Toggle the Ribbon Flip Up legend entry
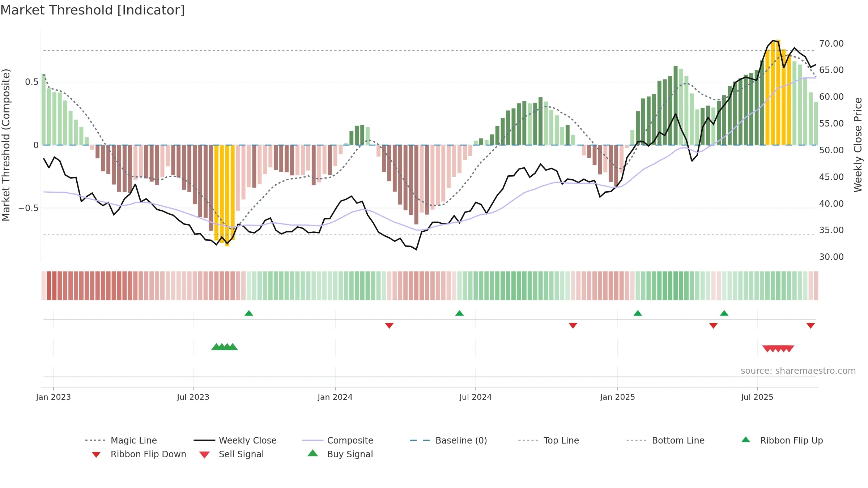This screenshot has width=868, height=488. click(x=782, y=440)
